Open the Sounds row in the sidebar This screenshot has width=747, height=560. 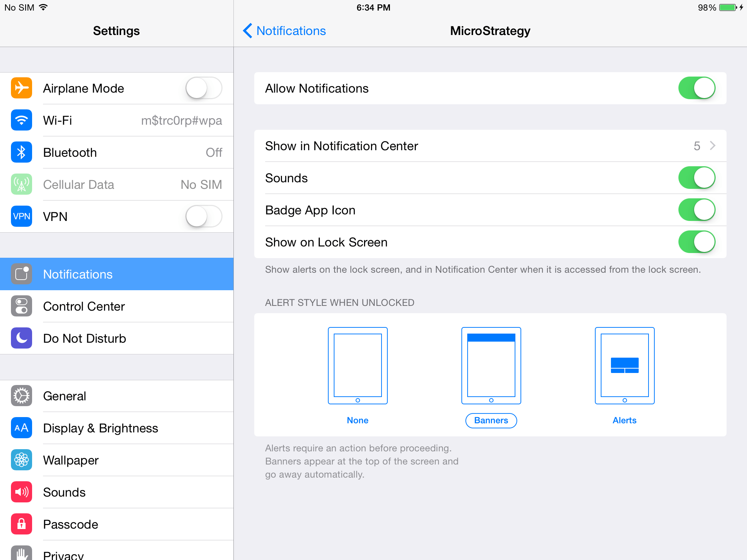click(x=117, y=492)
